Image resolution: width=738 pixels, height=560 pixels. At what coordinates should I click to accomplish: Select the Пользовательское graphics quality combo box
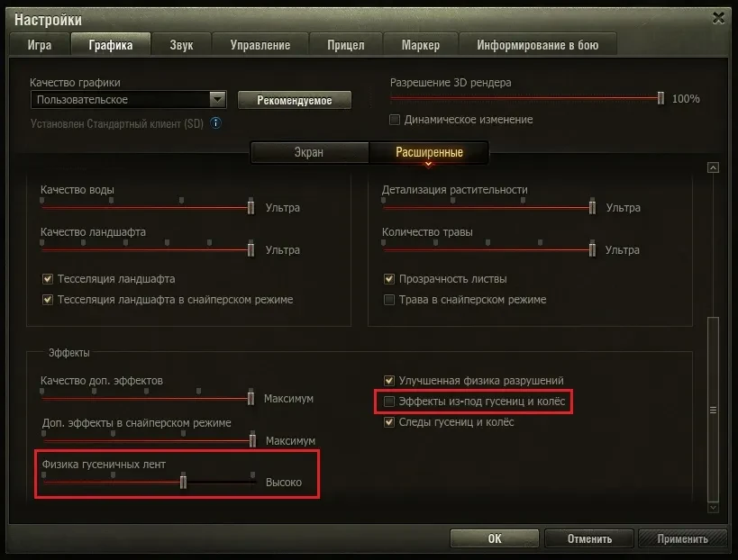tap(129, 100)
